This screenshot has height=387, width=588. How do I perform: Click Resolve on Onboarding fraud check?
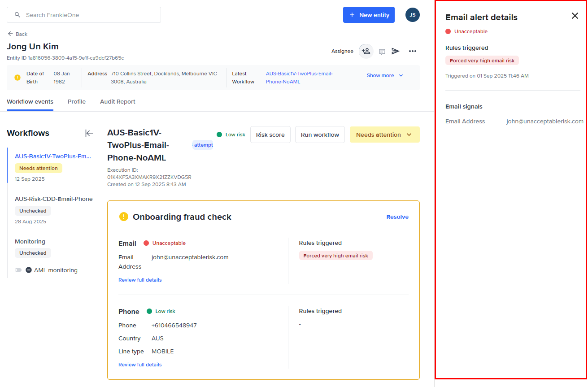397,217
